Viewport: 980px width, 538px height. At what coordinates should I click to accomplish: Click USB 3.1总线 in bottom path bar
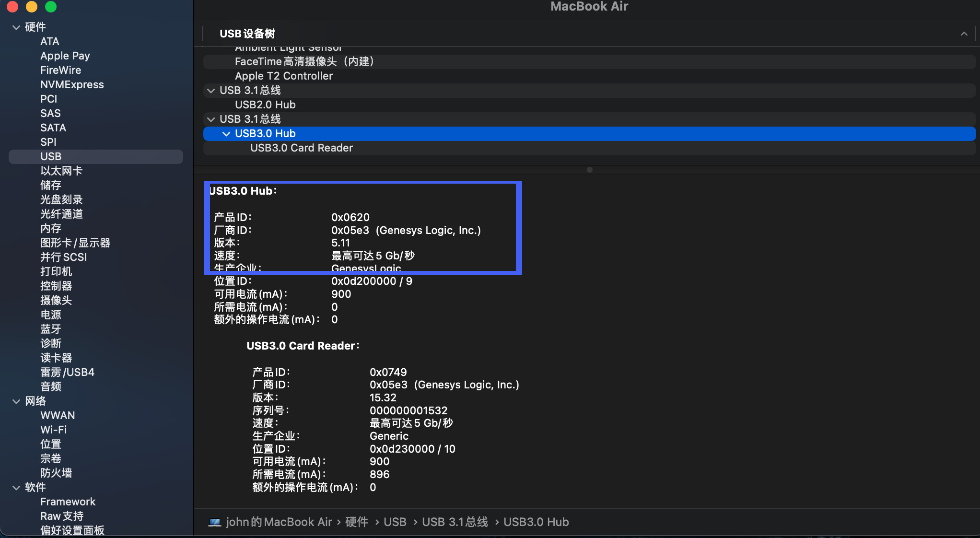pos(455,522)
